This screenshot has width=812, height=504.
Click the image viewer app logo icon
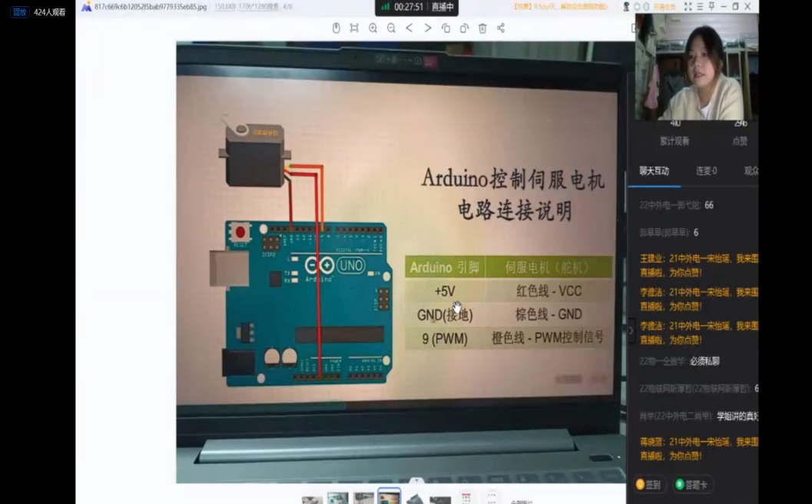(x=87, y=7)
